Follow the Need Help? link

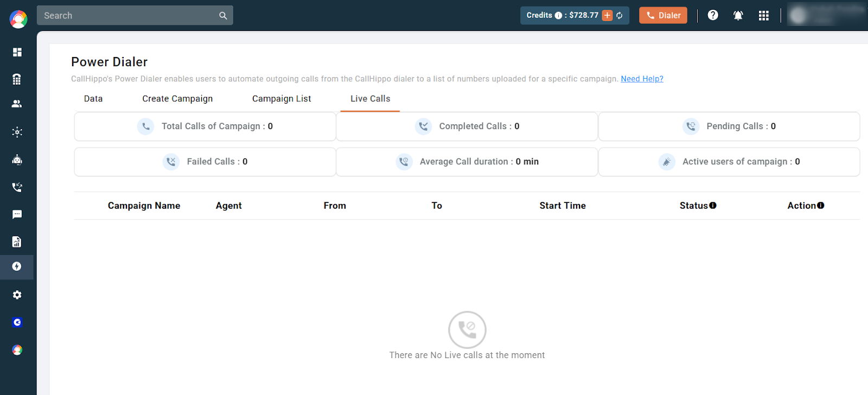pyautogui.click(x=642, y=79)
